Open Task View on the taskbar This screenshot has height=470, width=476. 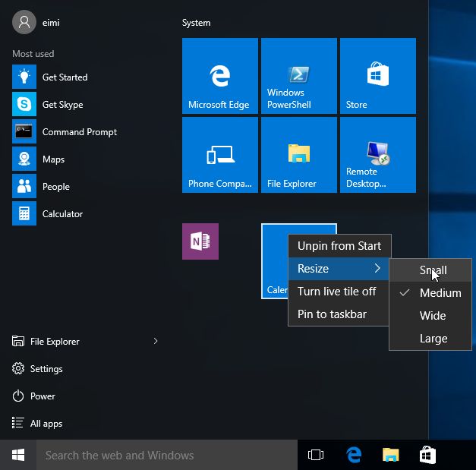pyautogui.click(x=316, y=455)
